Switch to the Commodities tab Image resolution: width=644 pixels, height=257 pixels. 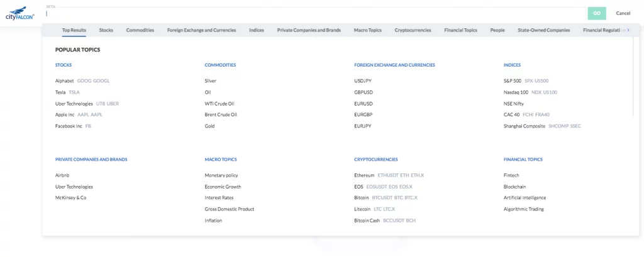(140, 30)
